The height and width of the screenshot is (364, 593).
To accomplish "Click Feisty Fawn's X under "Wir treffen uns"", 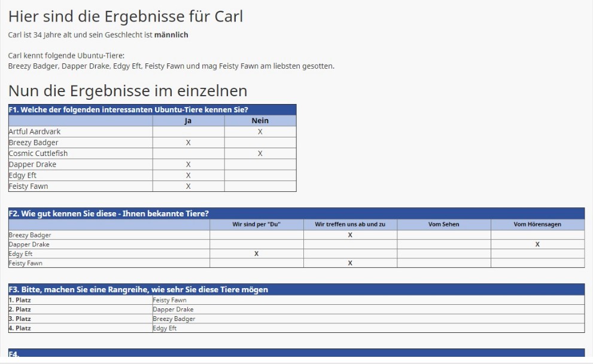I will coord(350,264).
